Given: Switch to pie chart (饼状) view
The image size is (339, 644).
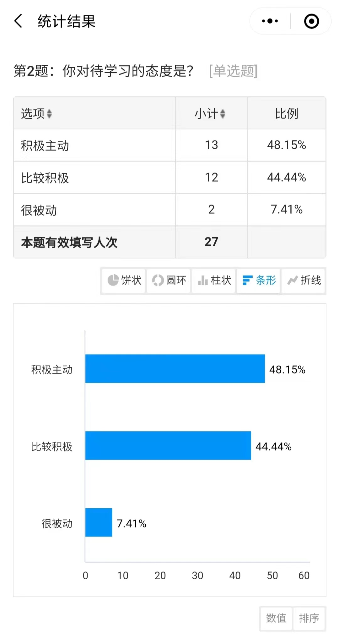Looking at the screenshot, I should tap(124, 280).
